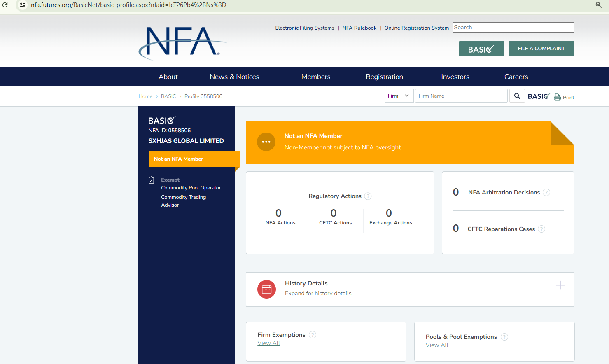
Task: Click Pools & Pool Exemptions help icon
Action: coord(504,337)
